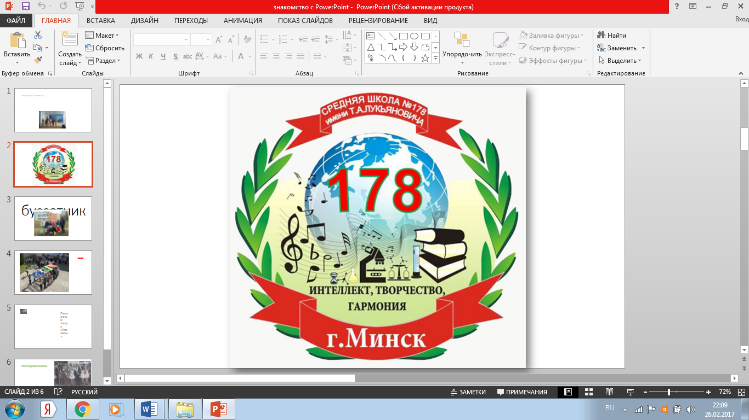The width and height of the screenshot is (749, 420).
Task: Expand the shapes gallery More arrow
Action: 435,58
